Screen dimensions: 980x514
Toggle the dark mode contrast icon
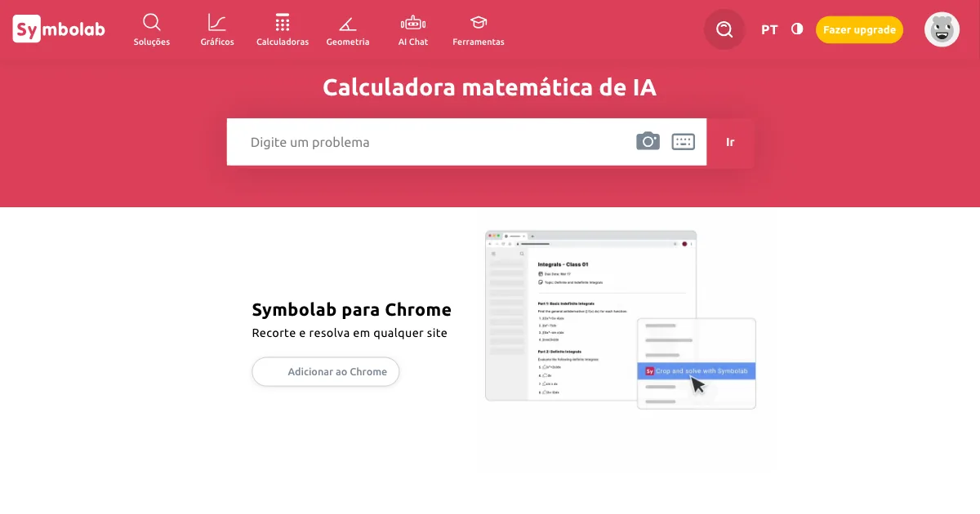pos(797,29)
